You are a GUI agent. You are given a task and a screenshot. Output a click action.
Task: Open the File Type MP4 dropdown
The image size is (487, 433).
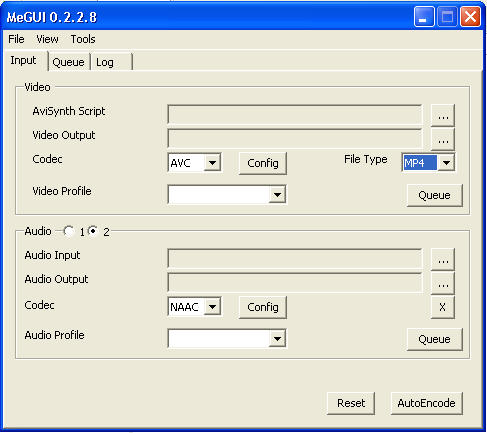[446, 163]
